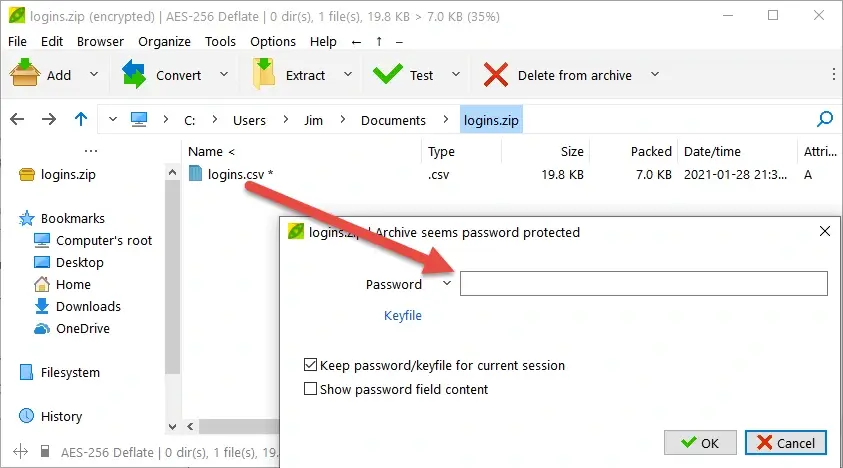The image size is (843, 468).
Task: Click the search magnifier icon
Action: 825,120
